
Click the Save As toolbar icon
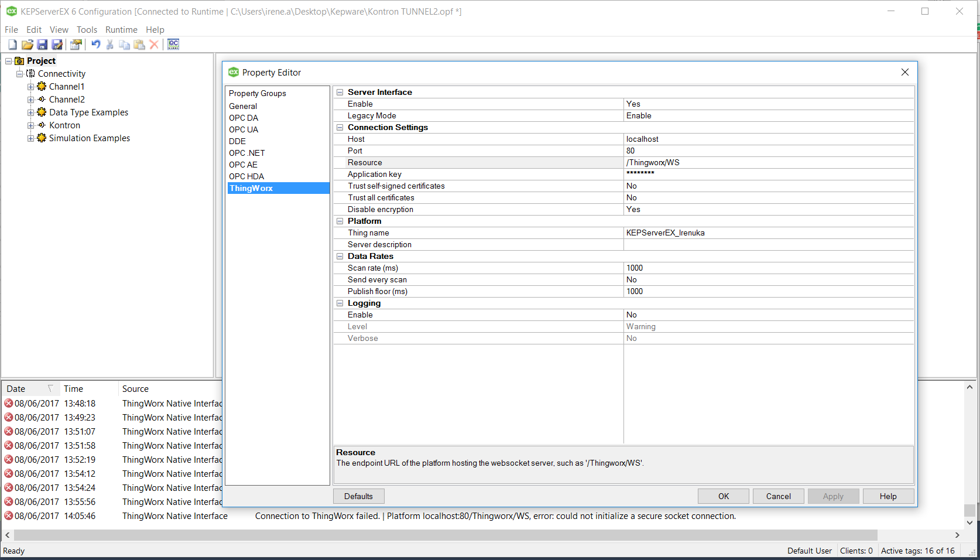(57, 45)
